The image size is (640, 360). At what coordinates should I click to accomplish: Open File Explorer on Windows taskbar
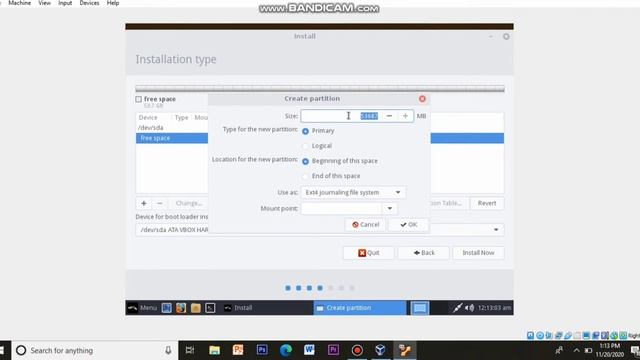214,350
